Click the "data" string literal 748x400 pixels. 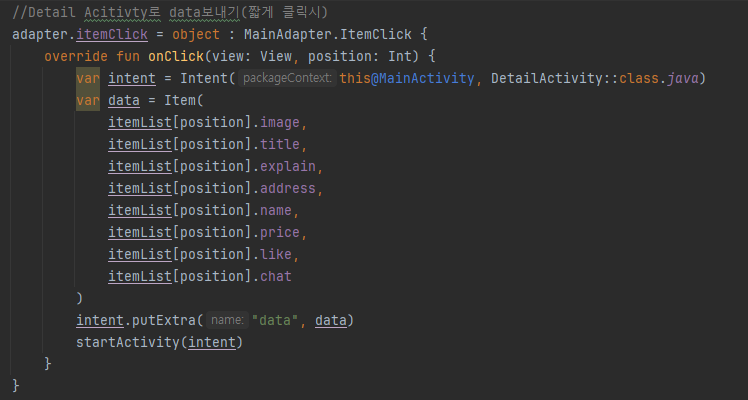tap(275, 320)
